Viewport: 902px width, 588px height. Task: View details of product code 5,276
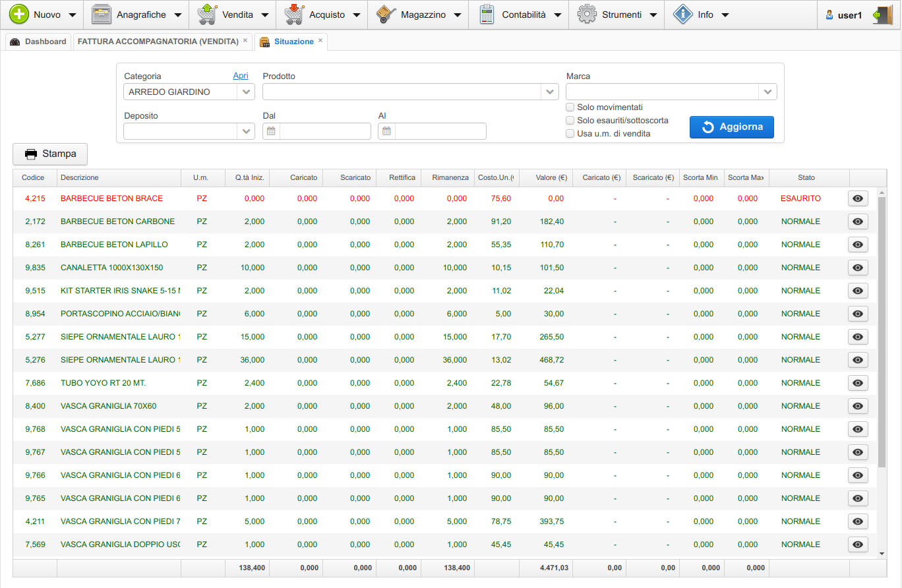858,360
